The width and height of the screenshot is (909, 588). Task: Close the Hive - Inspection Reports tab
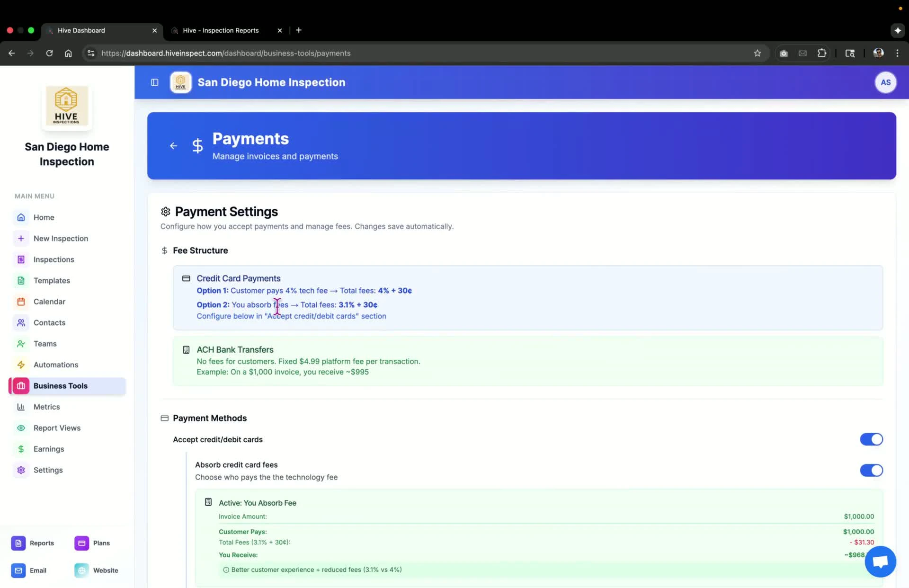tap(280, 30)
